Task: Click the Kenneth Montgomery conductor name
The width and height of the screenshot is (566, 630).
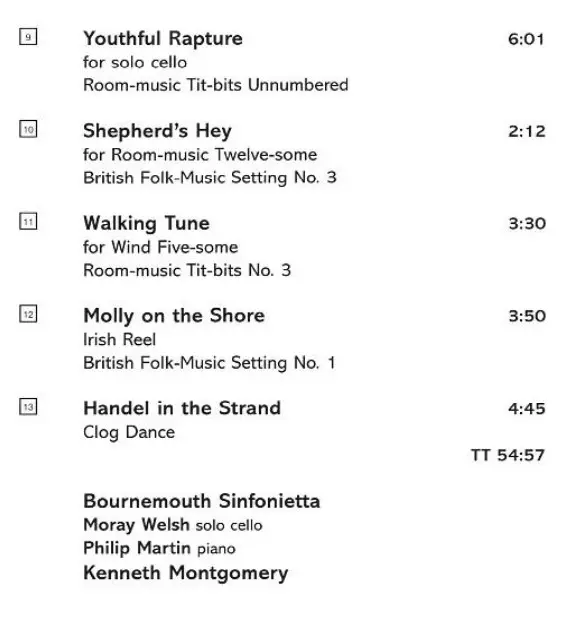Action: click(186, 573)
